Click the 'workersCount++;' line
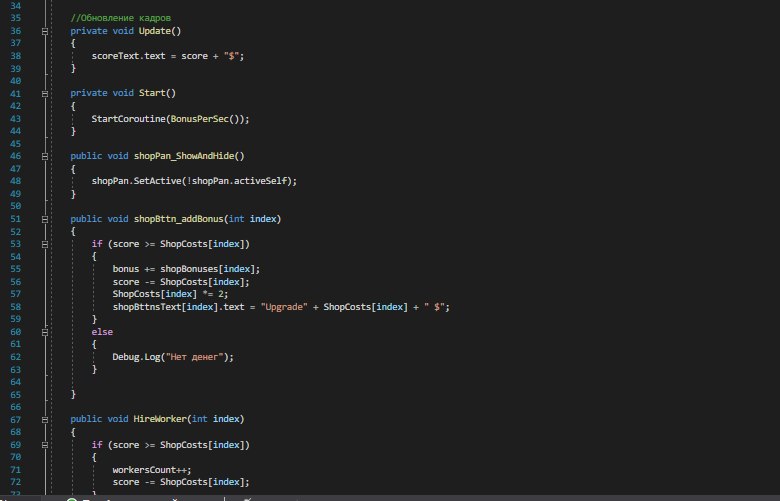The width and height of the screenshot is (780, 501). tap(152, 470)
